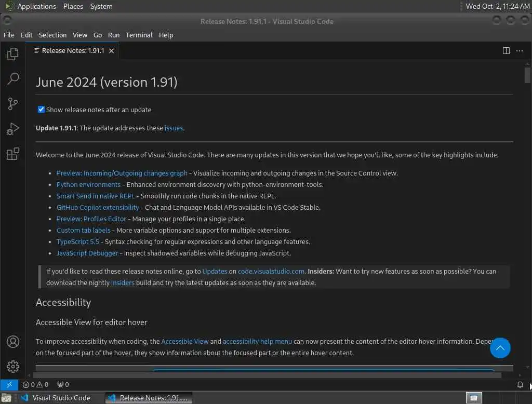Click the scroll-to-top round button
This screenshot has height=404, width=532.
coord(500,348)
